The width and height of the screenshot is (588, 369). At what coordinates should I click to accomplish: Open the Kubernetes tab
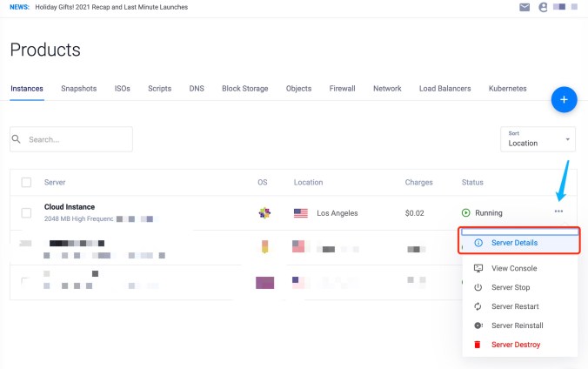[x=507, y=89]
